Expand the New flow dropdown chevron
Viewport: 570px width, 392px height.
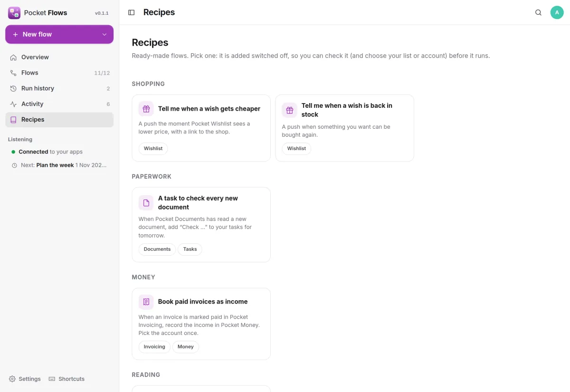pyautogui.click(x=104, y=34)
